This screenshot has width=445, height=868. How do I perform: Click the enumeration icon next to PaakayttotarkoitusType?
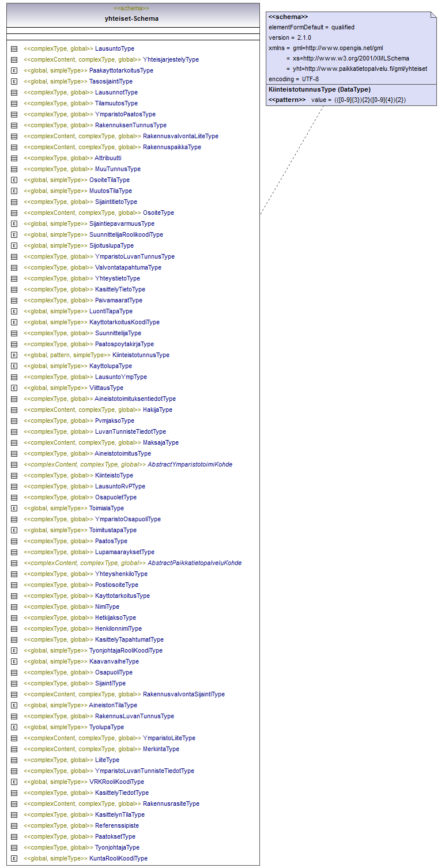(14, 71)
